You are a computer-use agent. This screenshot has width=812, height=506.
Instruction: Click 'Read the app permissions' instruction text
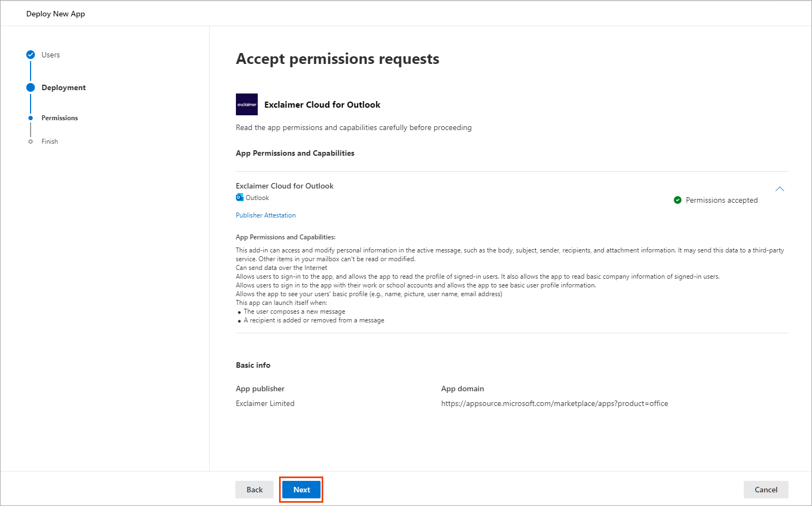click(354, 127)
